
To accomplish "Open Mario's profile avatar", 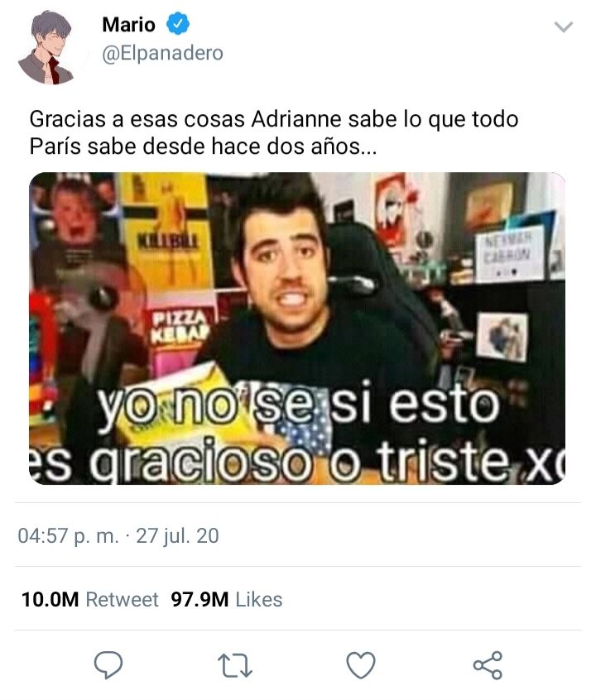I will point(46,47).
